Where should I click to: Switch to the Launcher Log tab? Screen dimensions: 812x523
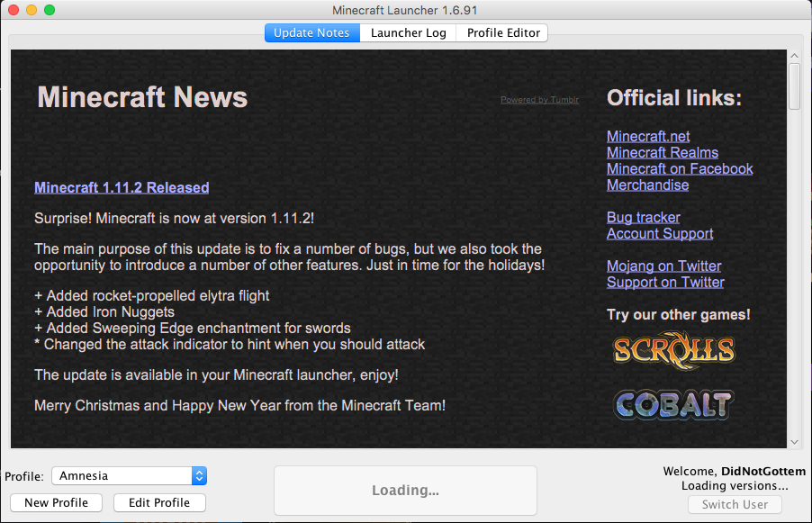(408, 32)
